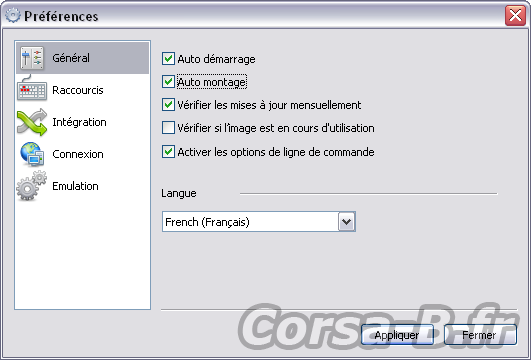This screenshot has width=531, height=360.
Task: Open the Connexion globe icon
Action: [x=32, y=154]
